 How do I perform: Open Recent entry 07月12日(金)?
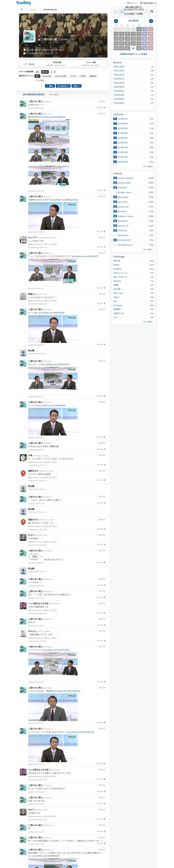click(119, 67)
